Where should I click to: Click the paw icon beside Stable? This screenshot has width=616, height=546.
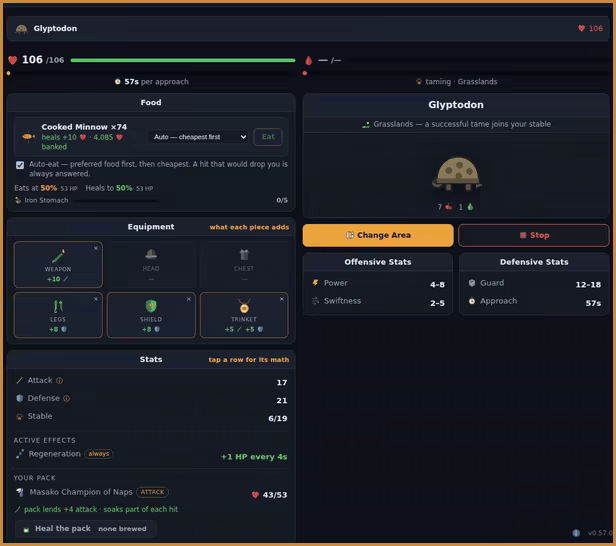click(x=19, y=416)
